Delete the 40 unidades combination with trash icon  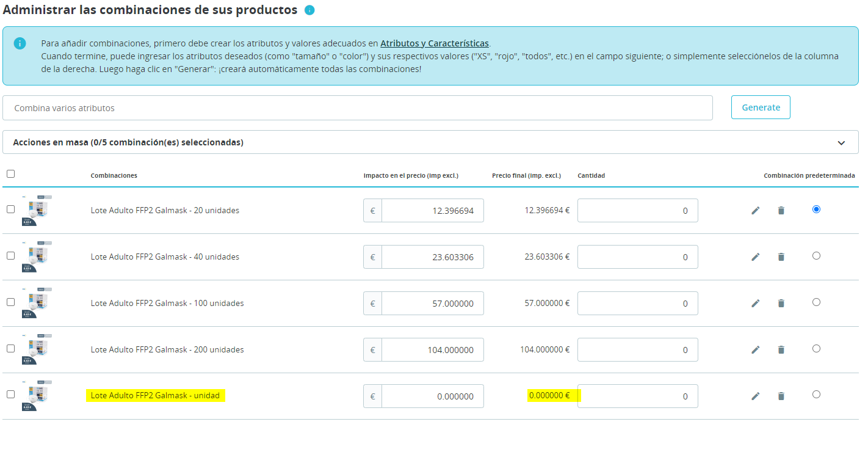point(781,257)
